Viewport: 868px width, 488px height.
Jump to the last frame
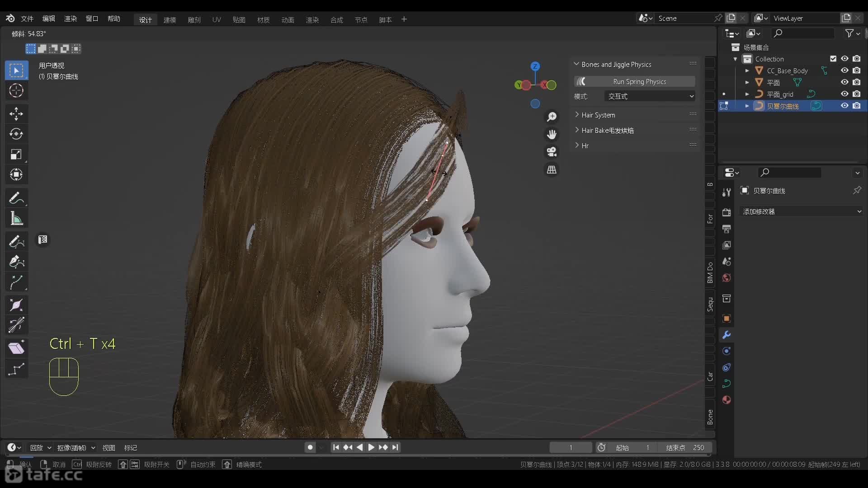click(395, 447)
